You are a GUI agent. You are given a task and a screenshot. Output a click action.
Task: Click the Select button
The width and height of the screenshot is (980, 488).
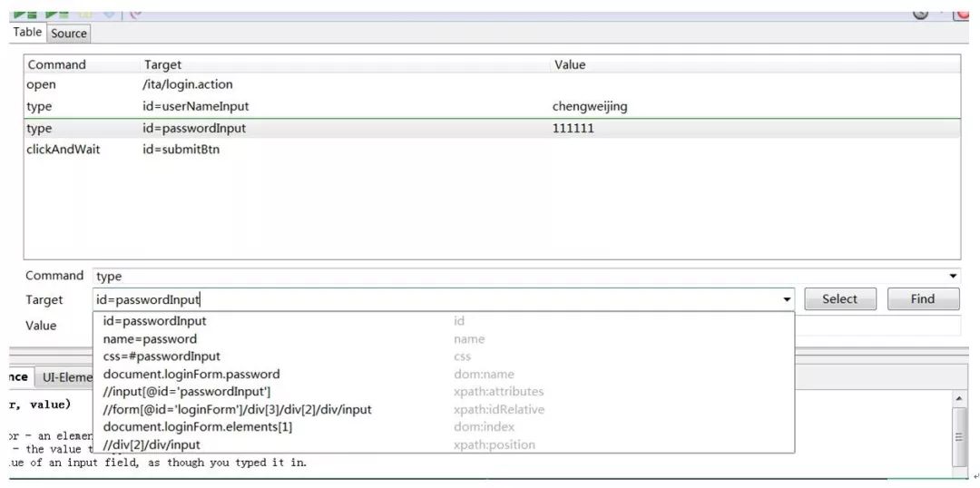tap(840, 299)
